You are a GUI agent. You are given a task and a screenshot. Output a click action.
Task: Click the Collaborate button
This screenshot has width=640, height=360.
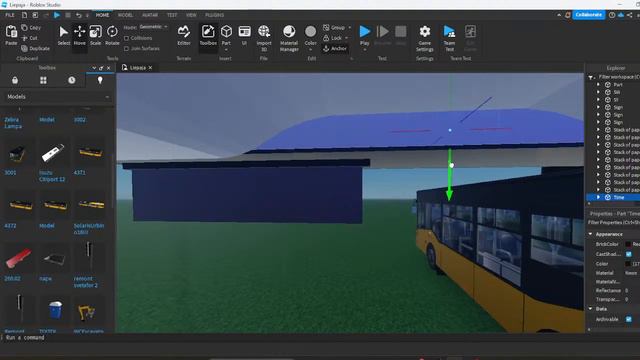click(x=588, y=15)
